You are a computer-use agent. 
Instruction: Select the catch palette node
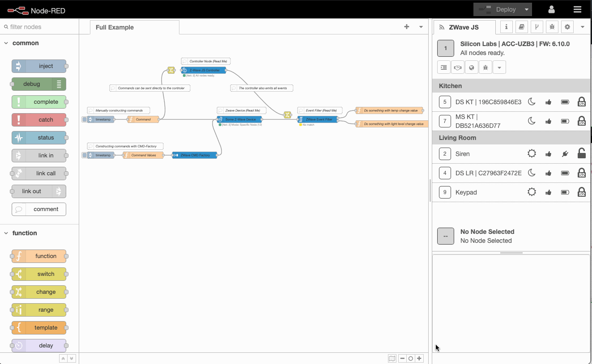(39, 120)
